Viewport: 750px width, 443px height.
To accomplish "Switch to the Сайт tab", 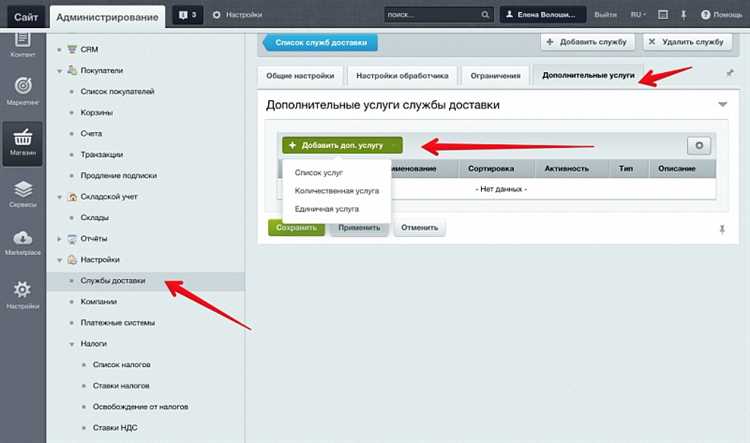I will (25, 17).
